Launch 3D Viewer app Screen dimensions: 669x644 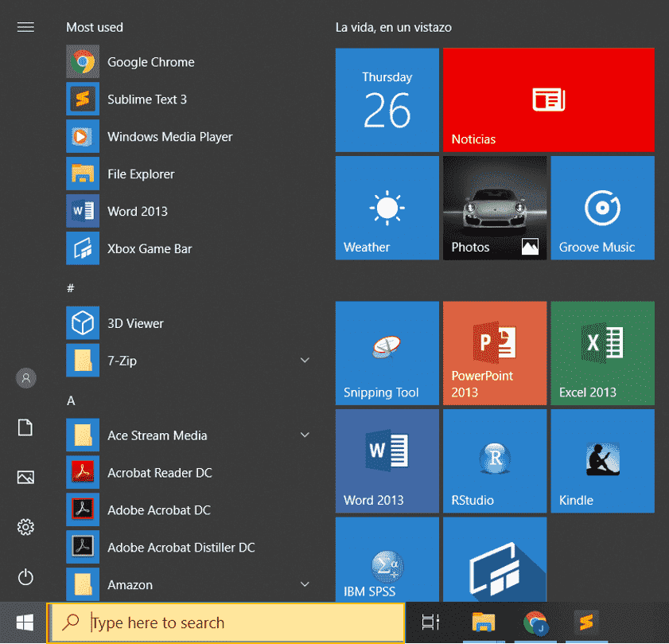[x=190, y=323]
